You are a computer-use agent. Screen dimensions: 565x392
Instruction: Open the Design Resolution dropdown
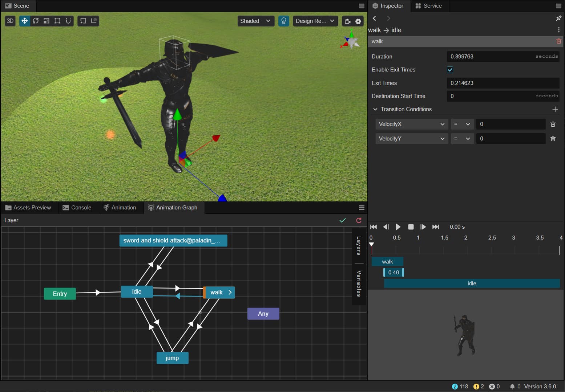tap(315, 21)
